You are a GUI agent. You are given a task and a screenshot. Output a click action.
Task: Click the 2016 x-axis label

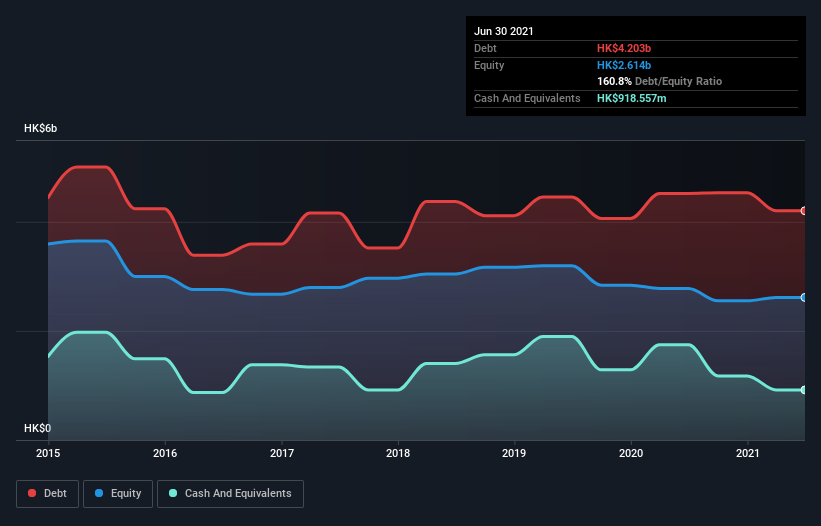click(x=165, y=453)
